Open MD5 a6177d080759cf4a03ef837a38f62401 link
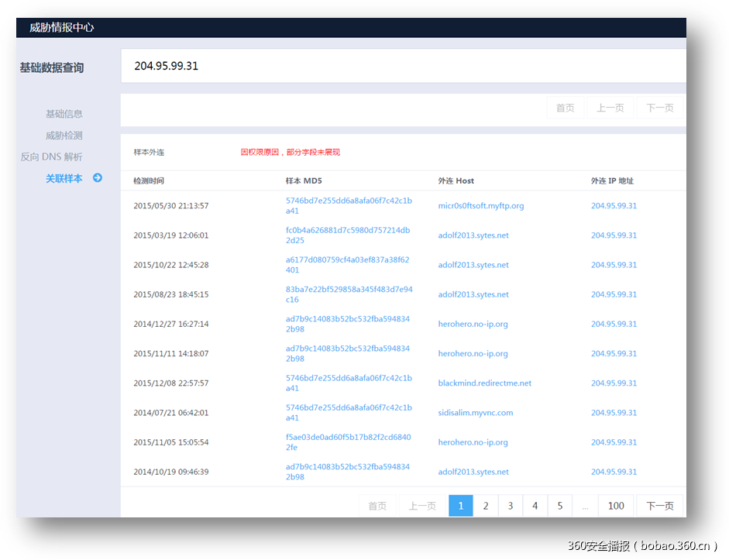Image resolution: width=729 pixels, height=560 pixels. click(347, 265)
